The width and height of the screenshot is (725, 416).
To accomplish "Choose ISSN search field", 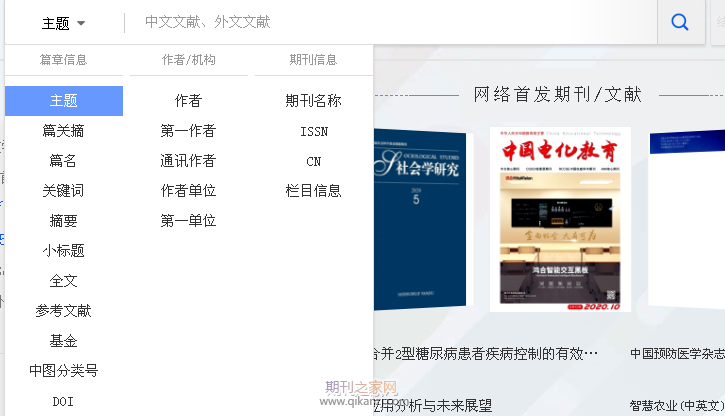I will [x=314, y=132].
